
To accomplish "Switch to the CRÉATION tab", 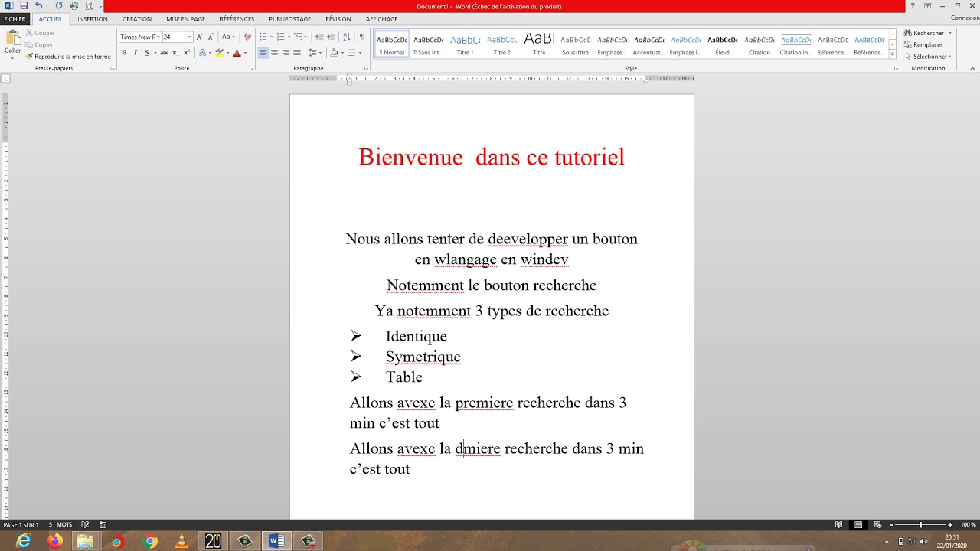I will [x=137, y=19].
